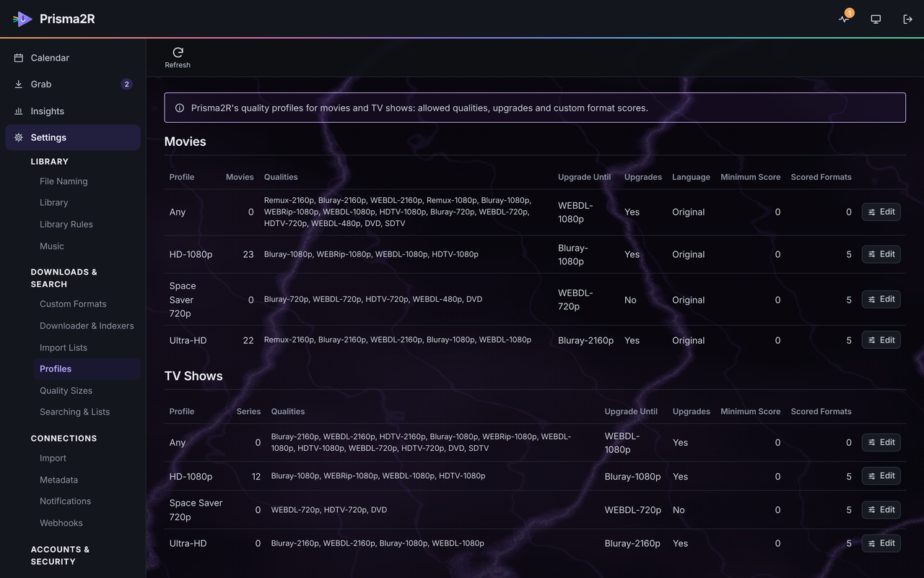The image size is (924, 578).
Task: Open the activity status icon with badge
Action: point(845,19)
